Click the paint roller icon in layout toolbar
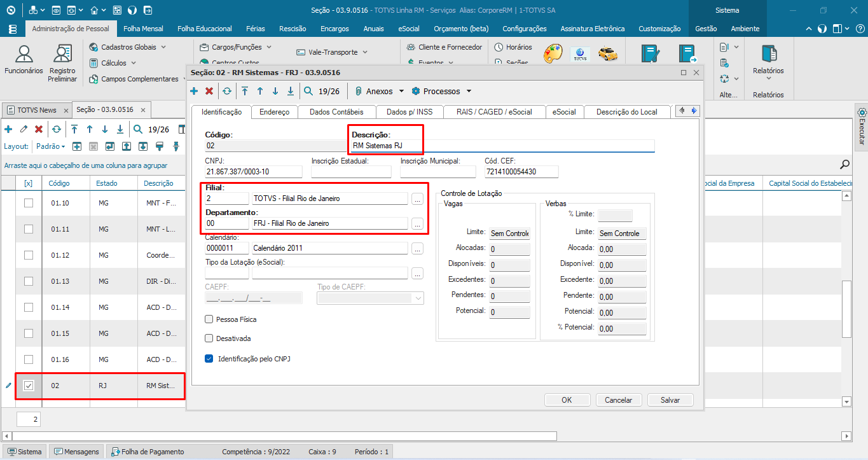This screenshot has width=868, height=460. [x=160, y=146]
